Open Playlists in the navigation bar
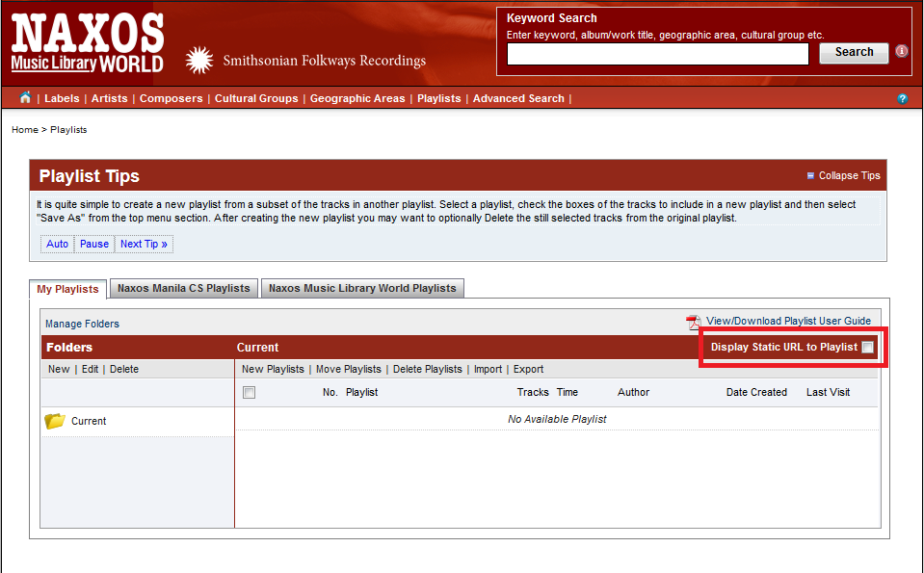 point(439,98)
